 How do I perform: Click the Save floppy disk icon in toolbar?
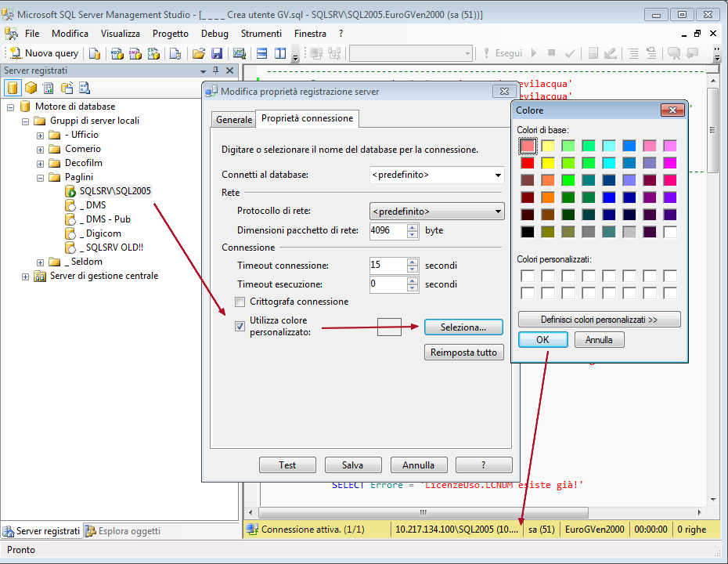pyautogui.click(x=217, y=53)
